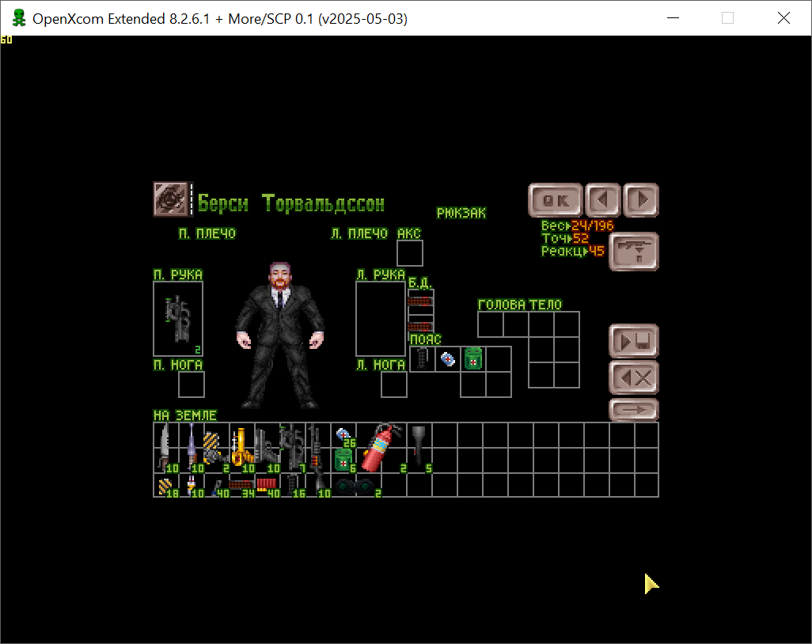
Task: Click the empty Л. НОГА left leg slot
Action: (394, 385)
